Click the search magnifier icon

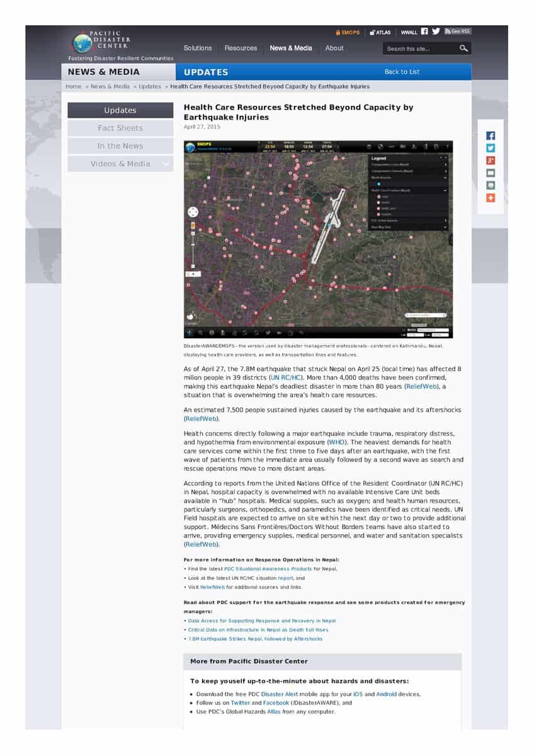[x=463, y=49]
